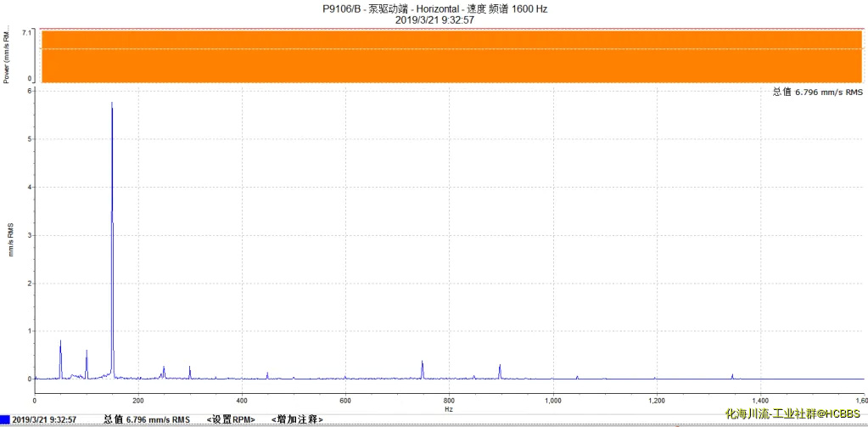The width and height of the screenshot is (868, 427).
Task: Select the spectrum peak near 750 Hz
Action: pyautogui.click(x=422, y=370)
